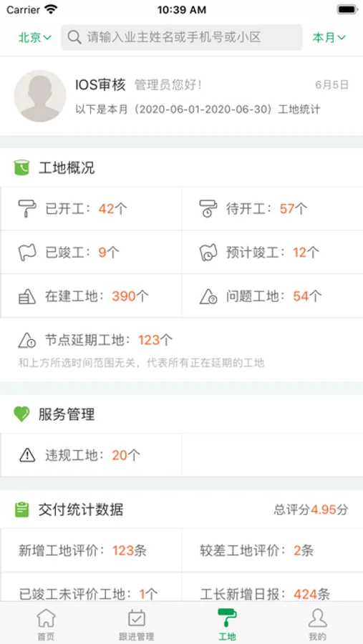Screen dimensions: 363x644
Task: Tap the construction icon beside 在建工地
Action: (27, 296)
